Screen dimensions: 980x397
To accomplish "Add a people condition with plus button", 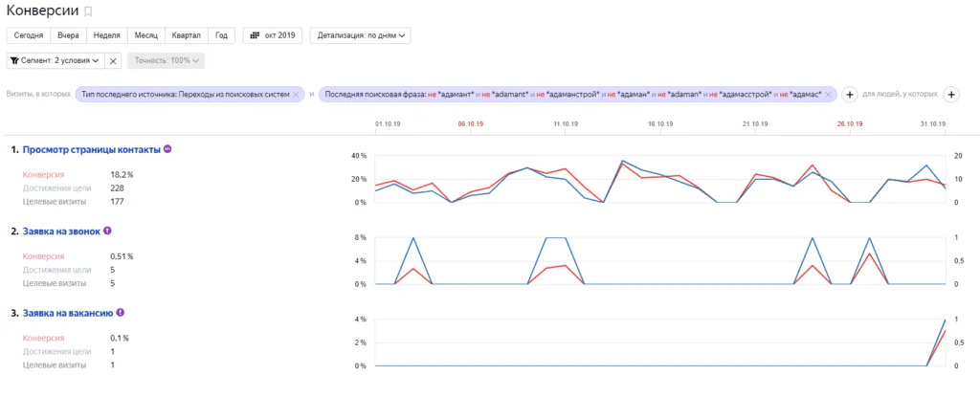I will [x=950, y=95].
